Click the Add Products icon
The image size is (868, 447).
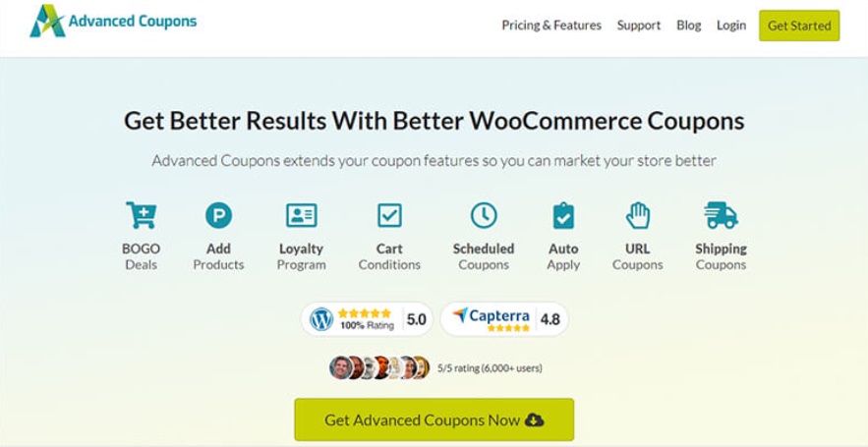pos(218,215)
